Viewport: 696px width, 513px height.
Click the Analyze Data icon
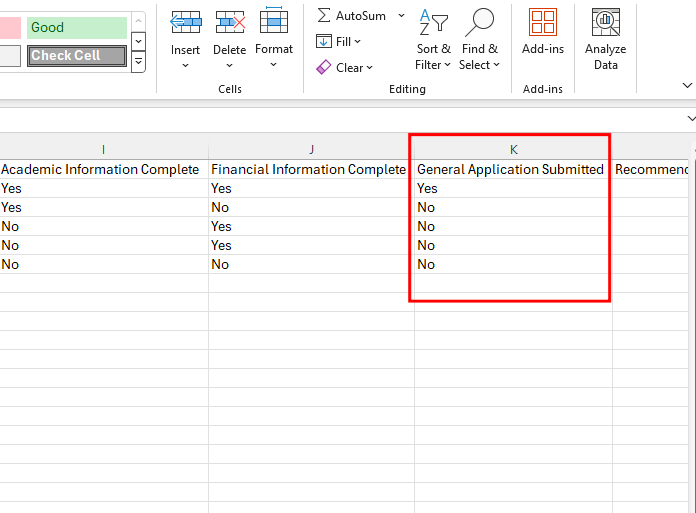[605, 22]
